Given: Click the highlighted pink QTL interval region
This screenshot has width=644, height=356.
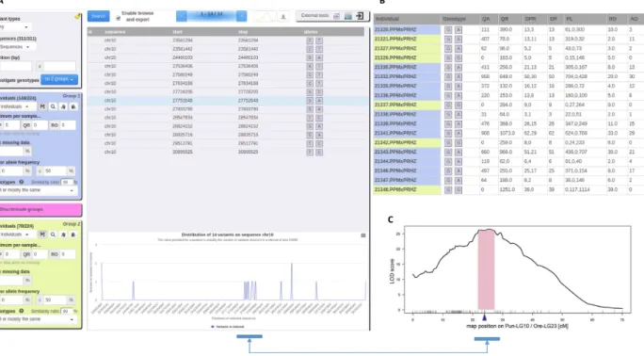Looking at the screenshot, I should (486, 269).
